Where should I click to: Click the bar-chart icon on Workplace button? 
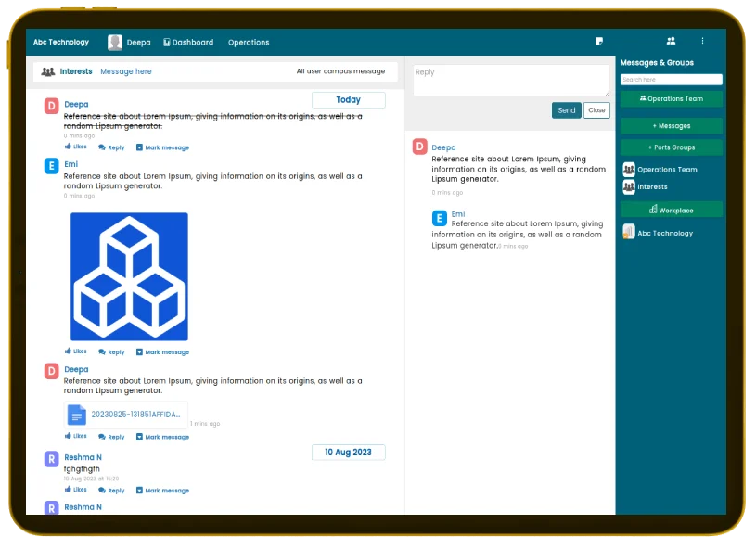coord(653,210)
